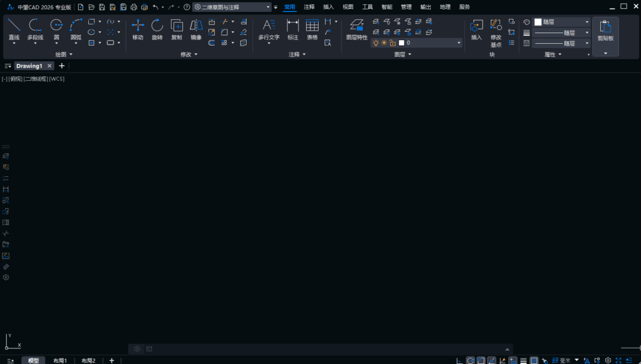641x364 pixels.
Task: Insert a 表格 table
Action: [312, 29]
